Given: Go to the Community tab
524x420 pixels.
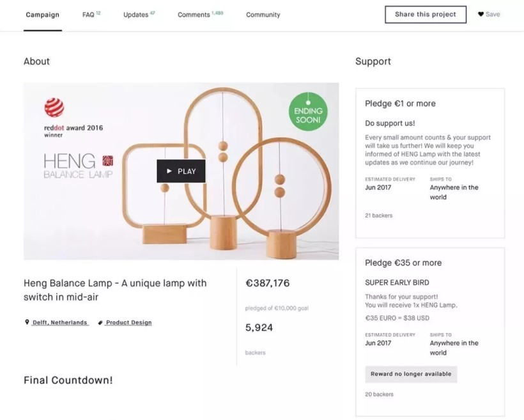Looking at the screenshot, I should pyautogui.click(x=263, y=15).
